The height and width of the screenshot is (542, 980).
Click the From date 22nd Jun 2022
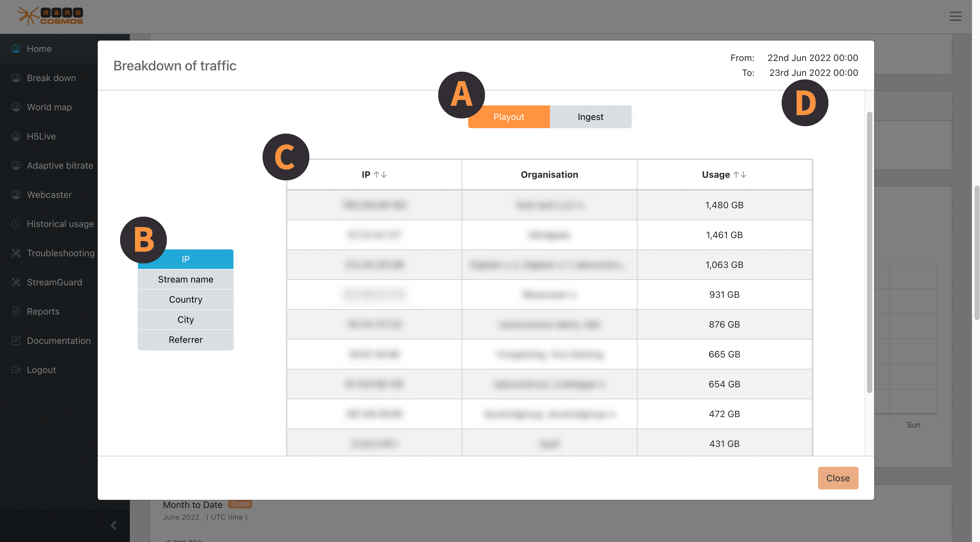click(813, 58)
